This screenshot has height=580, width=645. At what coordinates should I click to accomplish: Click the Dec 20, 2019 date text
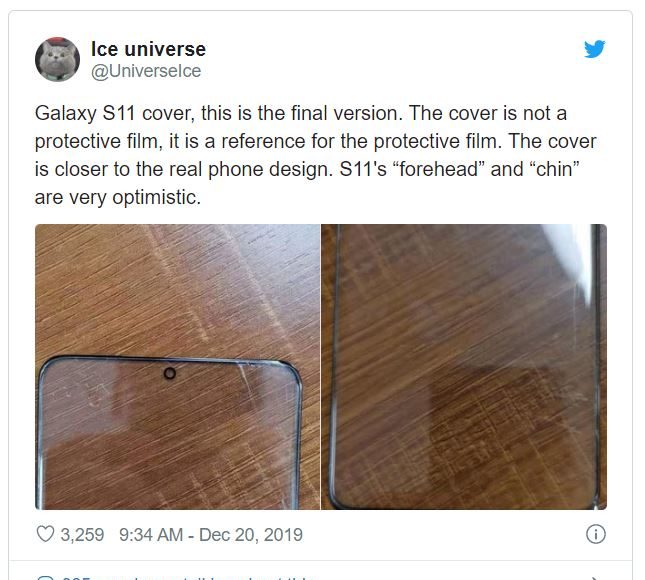[x=251, y=535]
